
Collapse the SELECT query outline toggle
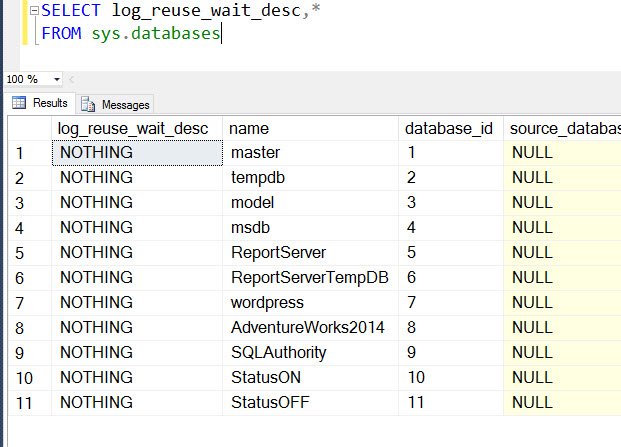[35, 11]
